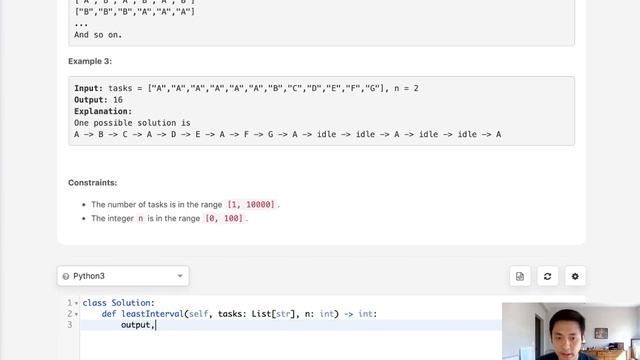Screen dimensions: 640x360
Task: Open the Python3 language dropdown
Action: pyautogui.click(x=123, y=276)
